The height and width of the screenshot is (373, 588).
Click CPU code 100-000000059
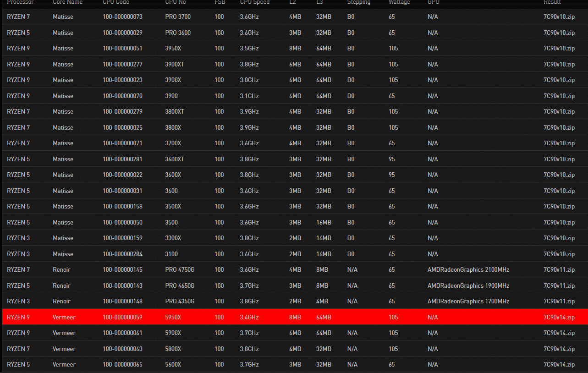[x=122, y=317]
